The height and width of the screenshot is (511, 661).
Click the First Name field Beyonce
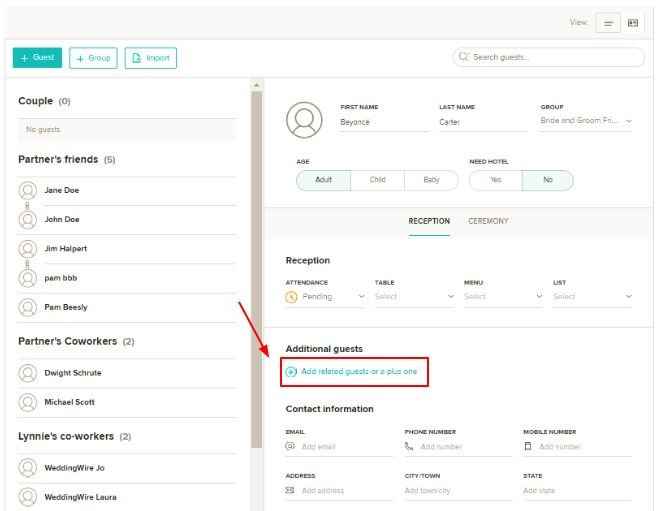[384, 122]
